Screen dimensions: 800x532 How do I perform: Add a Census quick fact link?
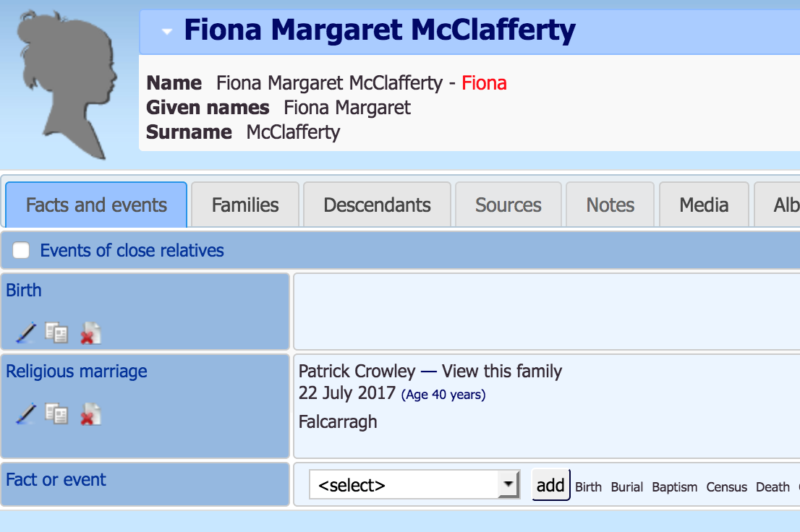coord(726,487)
